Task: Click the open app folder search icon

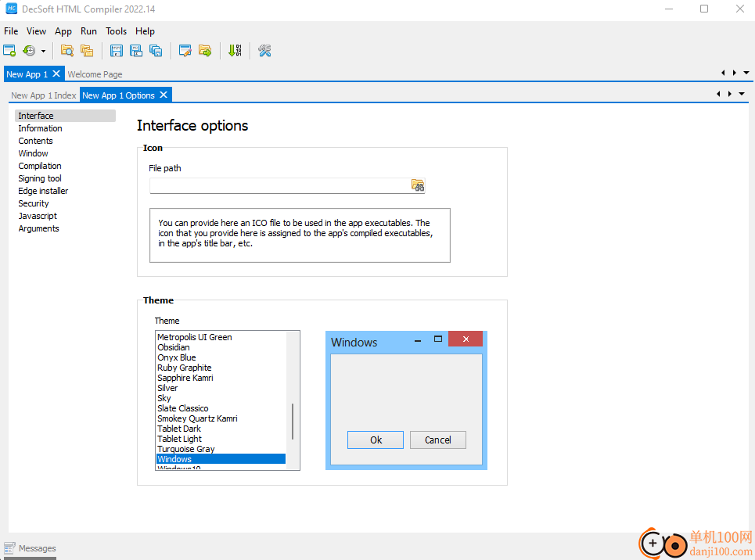Action: [x=67, y=51]
